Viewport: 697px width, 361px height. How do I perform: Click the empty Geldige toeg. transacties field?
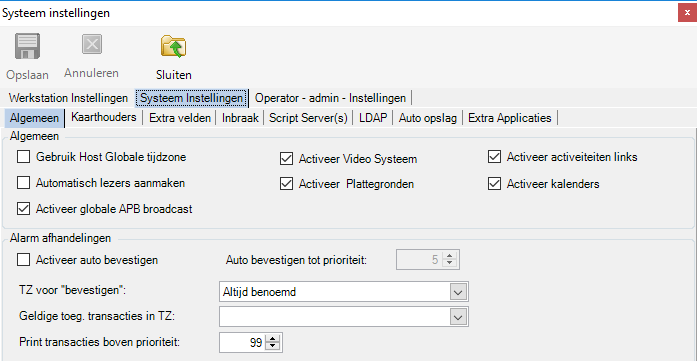[334, 317]
